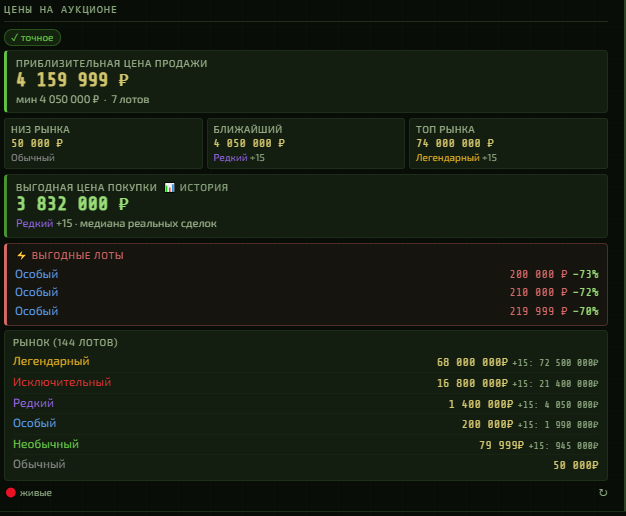Click Легендарный price 68 000 000₽
This screenshot has width=626, height=516.
point(472,362)
